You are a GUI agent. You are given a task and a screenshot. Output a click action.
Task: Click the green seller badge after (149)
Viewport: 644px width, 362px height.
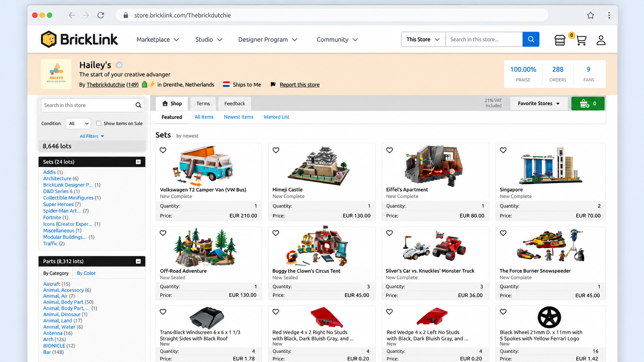tap(144, 84)
